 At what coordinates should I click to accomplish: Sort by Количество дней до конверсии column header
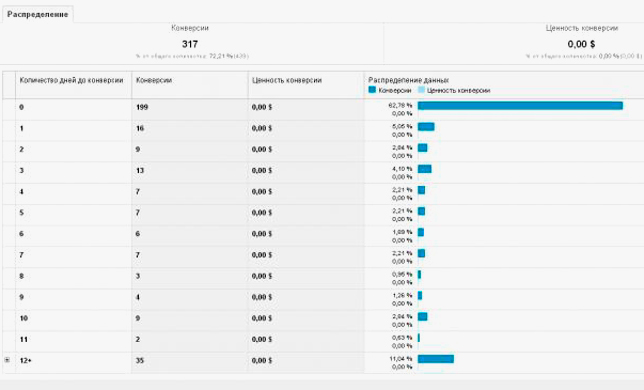click(71, 80)
